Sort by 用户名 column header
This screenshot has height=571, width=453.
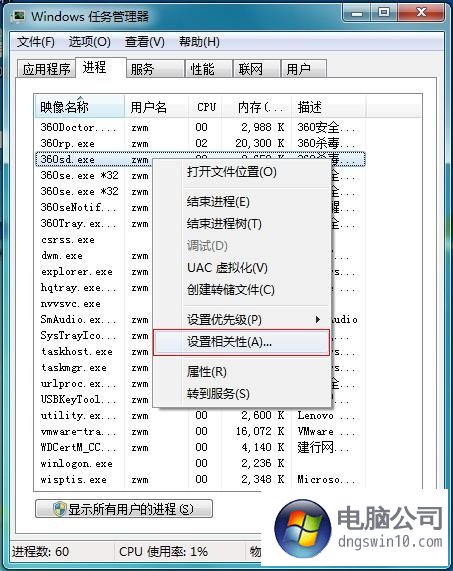(156, 107)
